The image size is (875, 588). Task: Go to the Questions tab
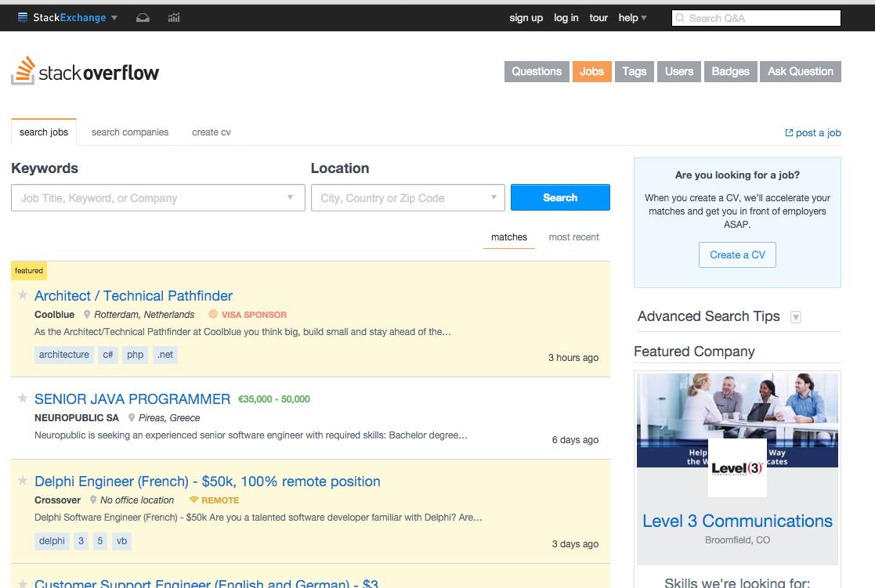(537, 71)
